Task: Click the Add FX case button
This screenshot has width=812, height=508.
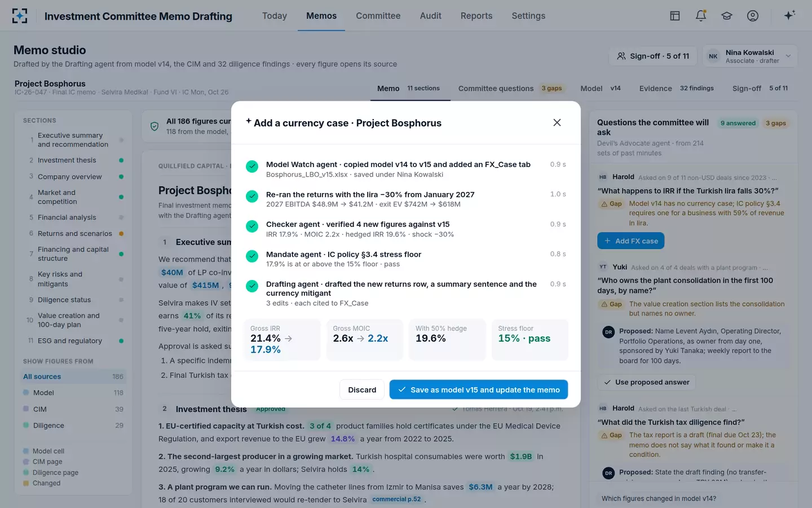Action: [x=631, y=241]
